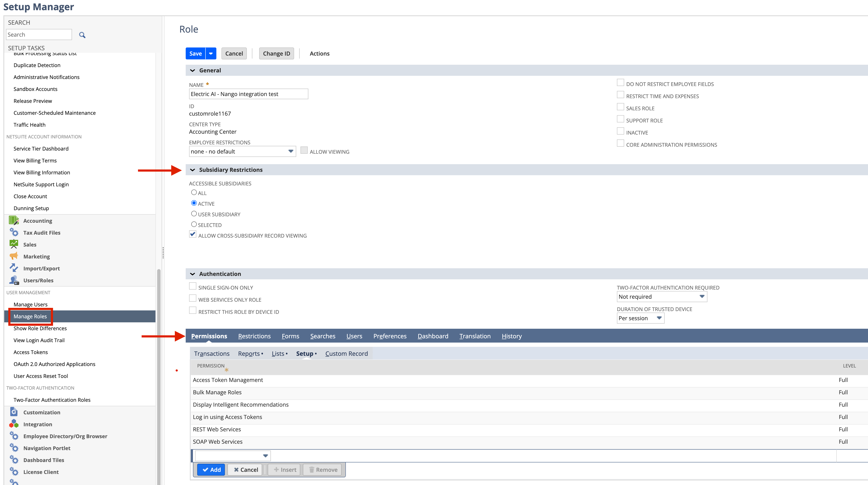The width and height of the screenshot is (868, 485).
Task: Open the Accounting section icon
Action: point(14,221)
